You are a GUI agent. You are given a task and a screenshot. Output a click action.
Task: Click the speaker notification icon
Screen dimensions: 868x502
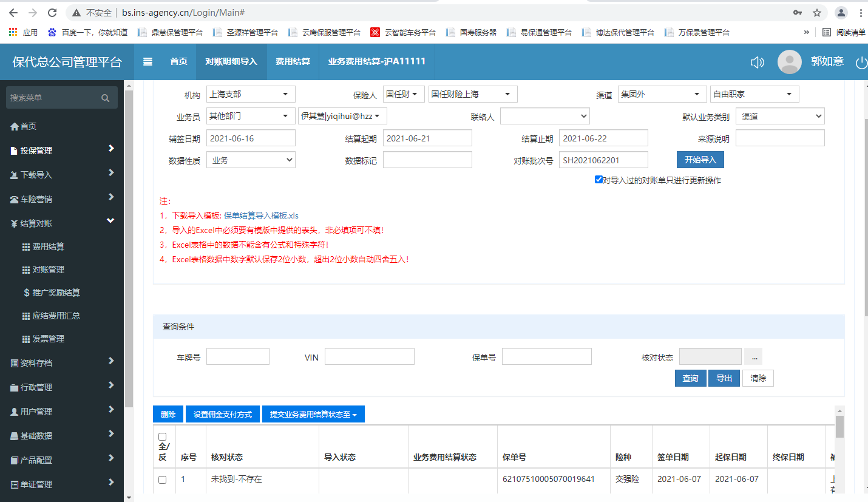[757, 62]
